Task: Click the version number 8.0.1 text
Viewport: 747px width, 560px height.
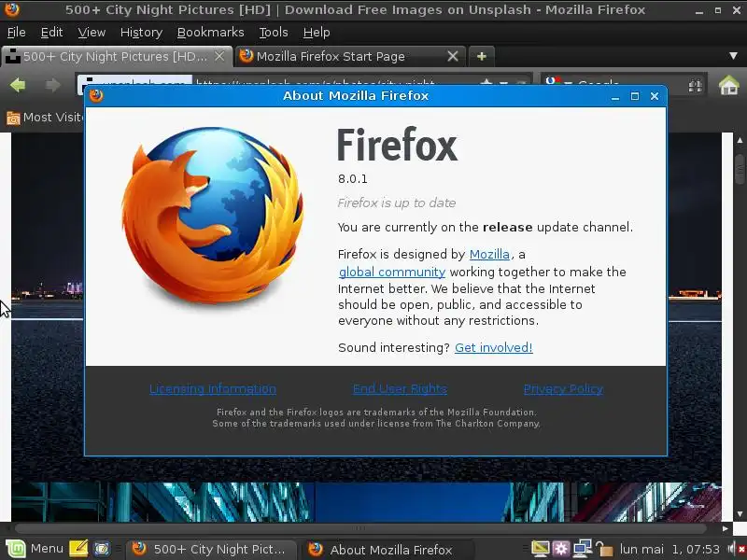Action: point(353,179)
